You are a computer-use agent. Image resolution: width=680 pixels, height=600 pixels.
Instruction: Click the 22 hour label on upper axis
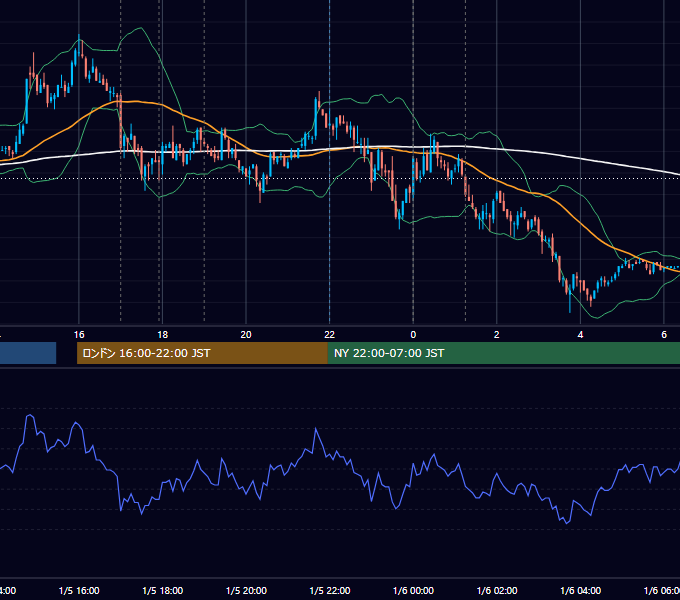coord(330,335)
